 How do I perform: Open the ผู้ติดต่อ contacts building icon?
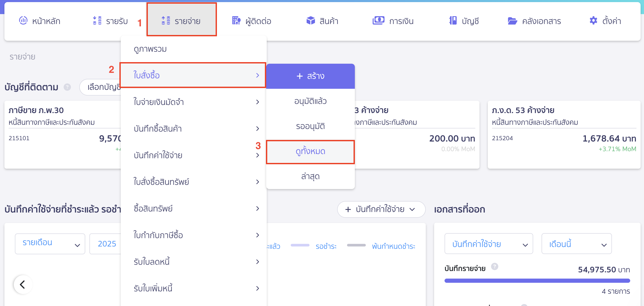tap(236, 20)
